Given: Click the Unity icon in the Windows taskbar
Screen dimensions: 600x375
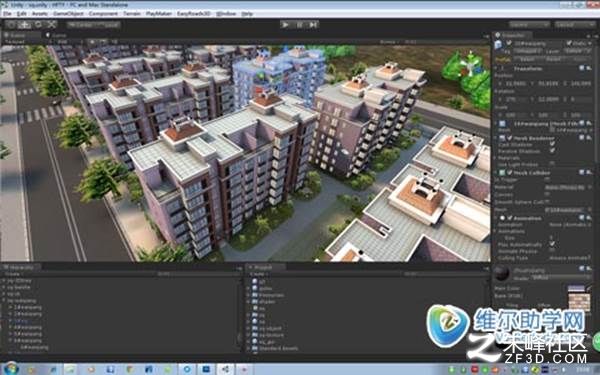Looking at the screenshot, I should coord(226,369).
